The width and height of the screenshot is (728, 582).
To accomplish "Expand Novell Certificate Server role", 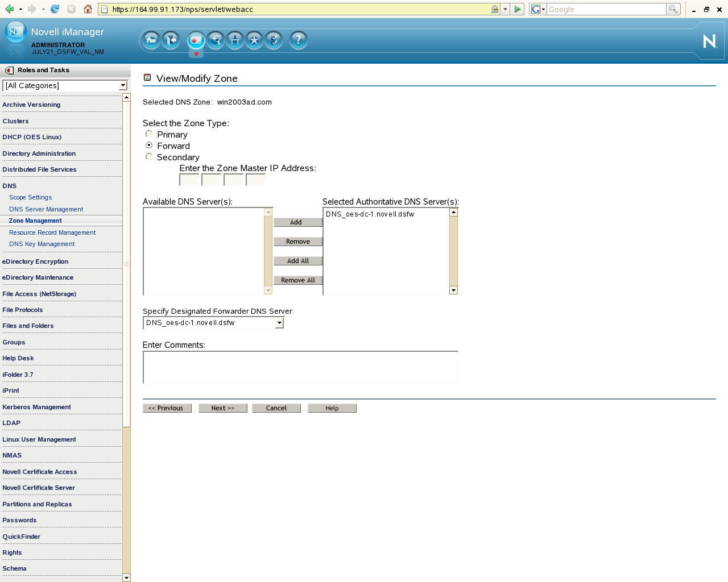I will pyautogui.click(x=39, y=488).
